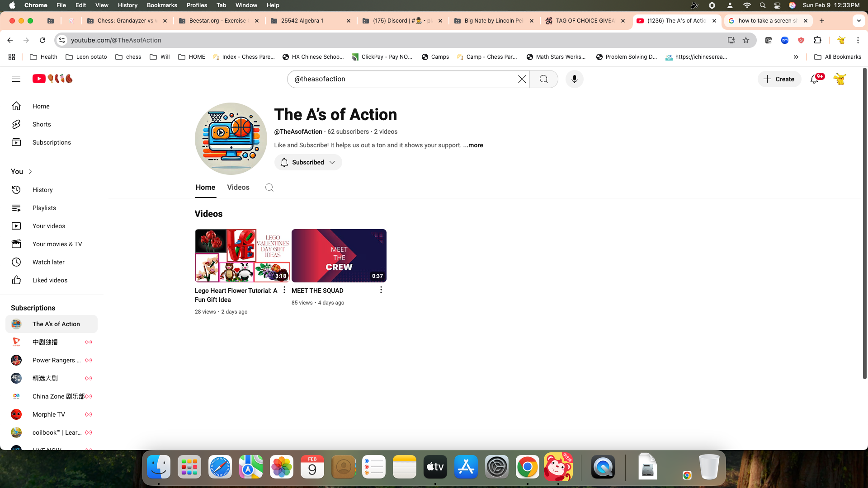868x488 pixels.
Task: Close the Discord browser tab
Action: tap(440, 21)
